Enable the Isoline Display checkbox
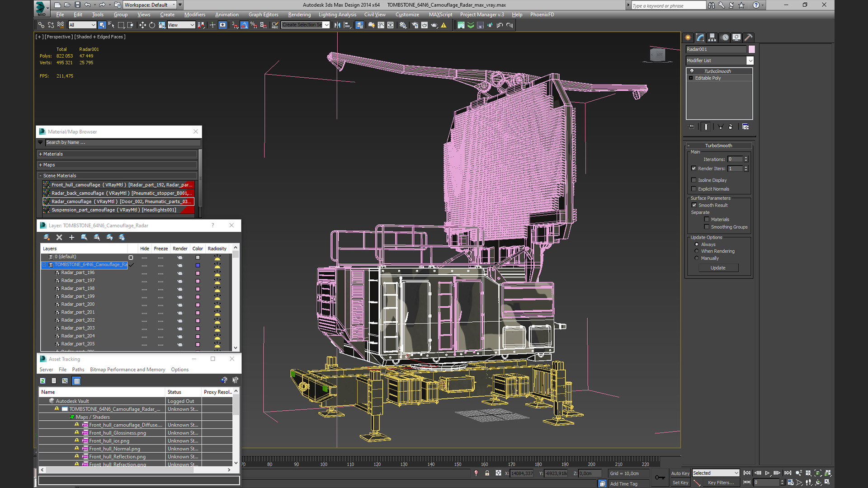868x488 pixels. click(x=694, y=180)
